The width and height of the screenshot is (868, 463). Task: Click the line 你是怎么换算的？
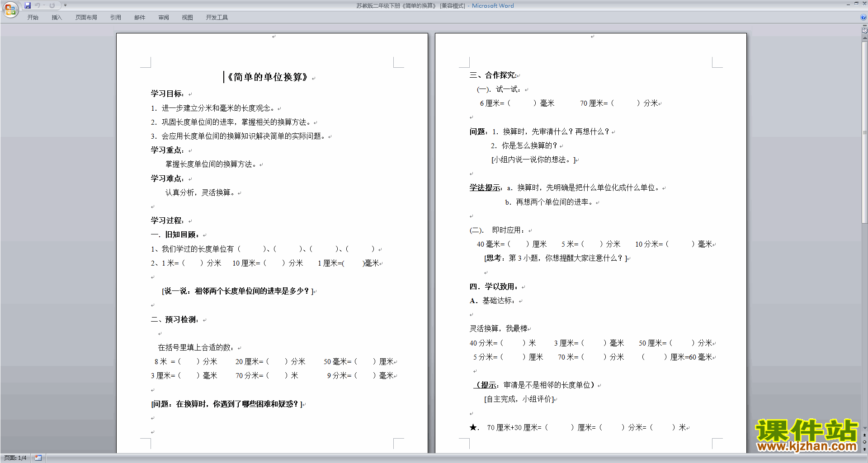[x=524, y=145]
